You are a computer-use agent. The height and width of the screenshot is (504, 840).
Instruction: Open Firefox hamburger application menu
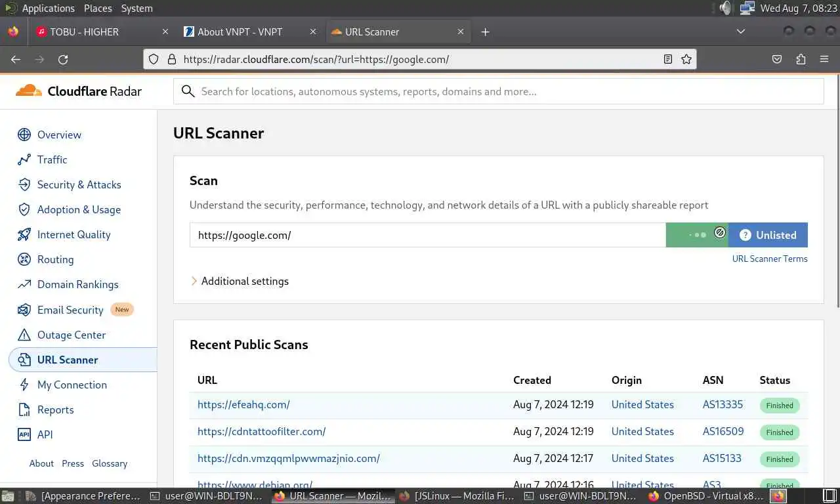[x=824, y=59]
